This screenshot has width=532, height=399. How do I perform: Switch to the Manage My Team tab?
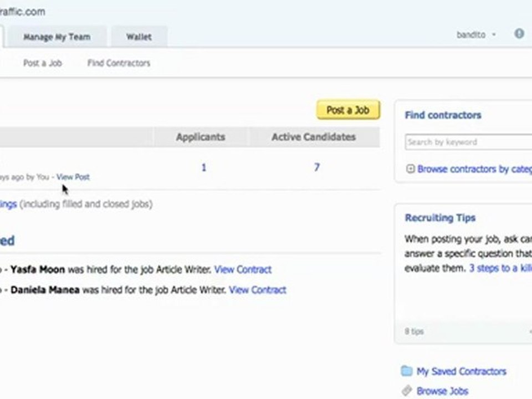[x=57, y=37]
